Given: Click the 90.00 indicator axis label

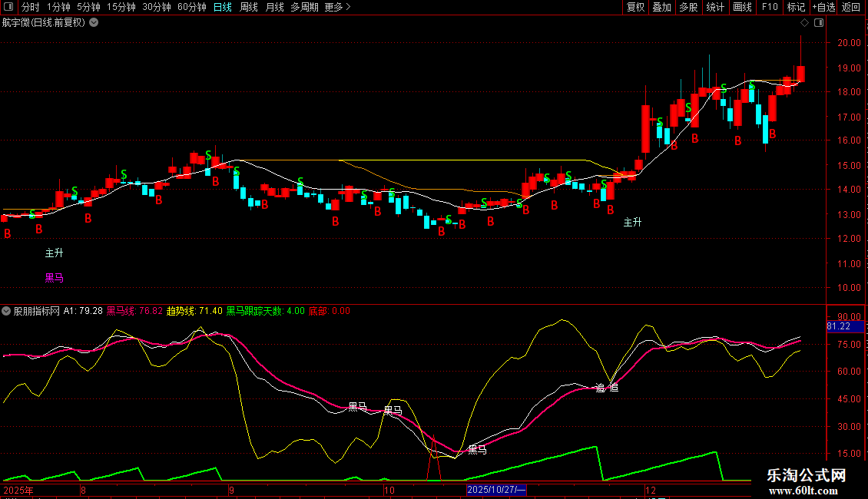Looking at the screenshot, I should 849,317.
